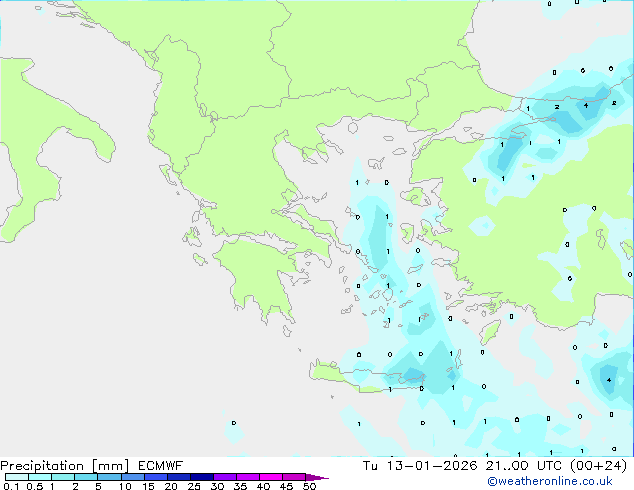Screen dimensions: 634x490
Task: Click the over-50 mm arrow tip of legend
Action: click(317, 477)
